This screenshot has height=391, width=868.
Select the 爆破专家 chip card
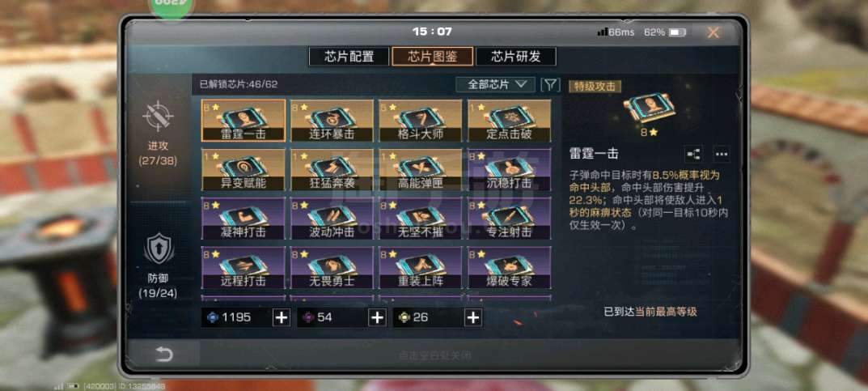510,267
